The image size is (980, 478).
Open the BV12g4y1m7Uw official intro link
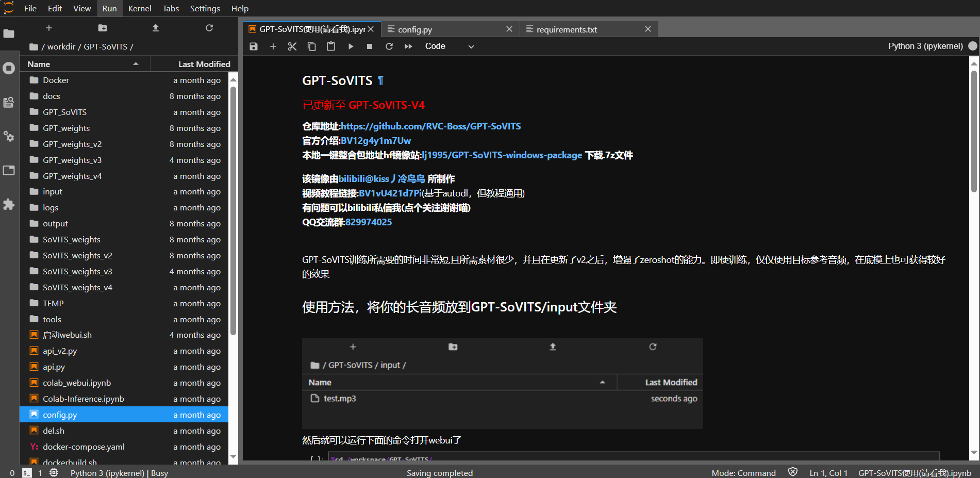tap(376, 141)
